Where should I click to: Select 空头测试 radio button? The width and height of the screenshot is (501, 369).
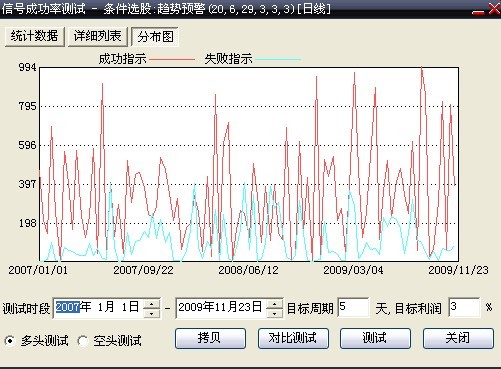pos(82,341)
